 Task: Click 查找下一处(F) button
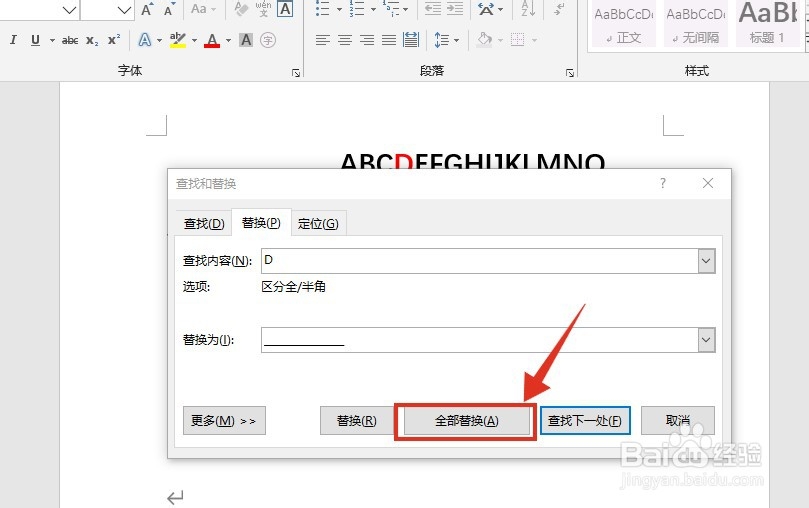click(585, 421)
